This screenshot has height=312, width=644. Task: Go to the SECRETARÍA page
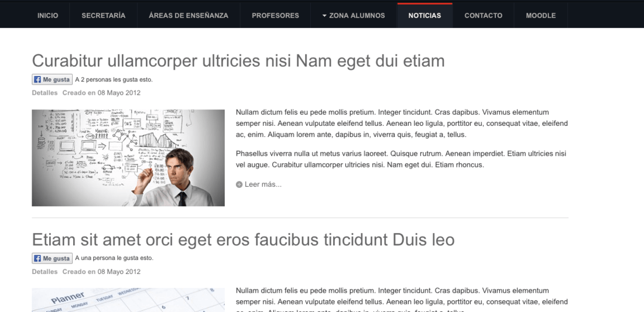coord(104,16)
